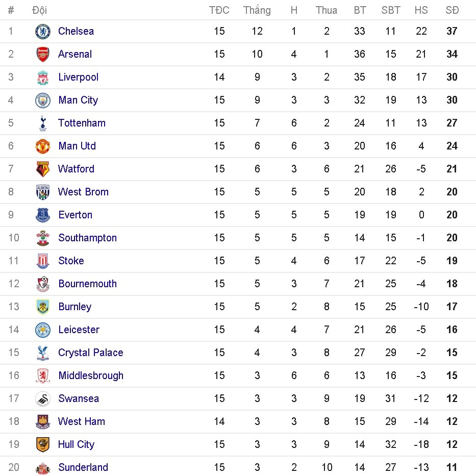Open the West Brom team link

tap(83, 192)
